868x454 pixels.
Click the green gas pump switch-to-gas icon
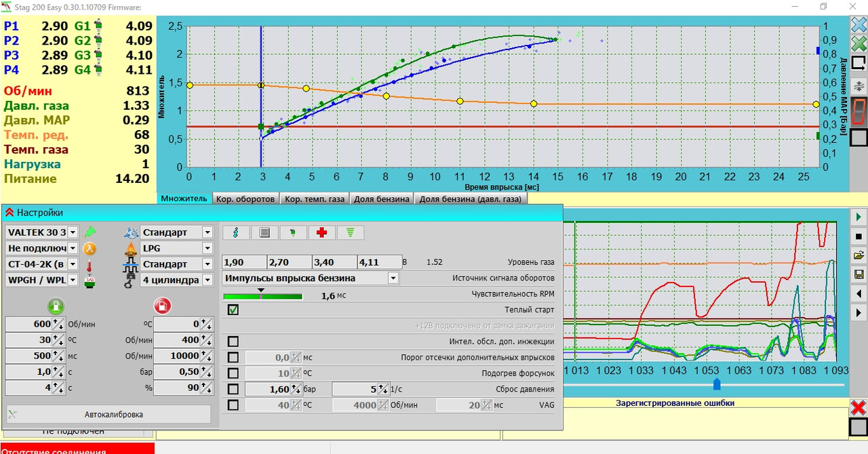pos(56,305)
